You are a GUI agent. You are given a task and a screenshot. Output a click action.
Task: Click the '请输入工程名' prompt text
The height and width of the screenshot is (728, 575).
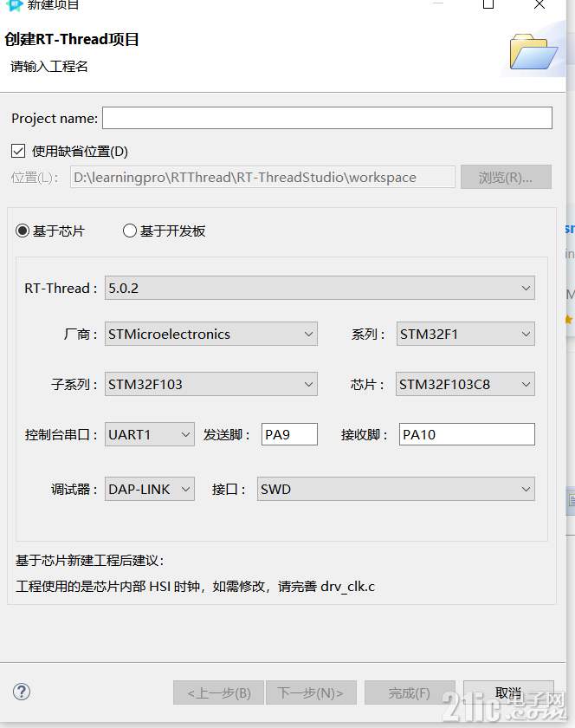coord(49,67)
